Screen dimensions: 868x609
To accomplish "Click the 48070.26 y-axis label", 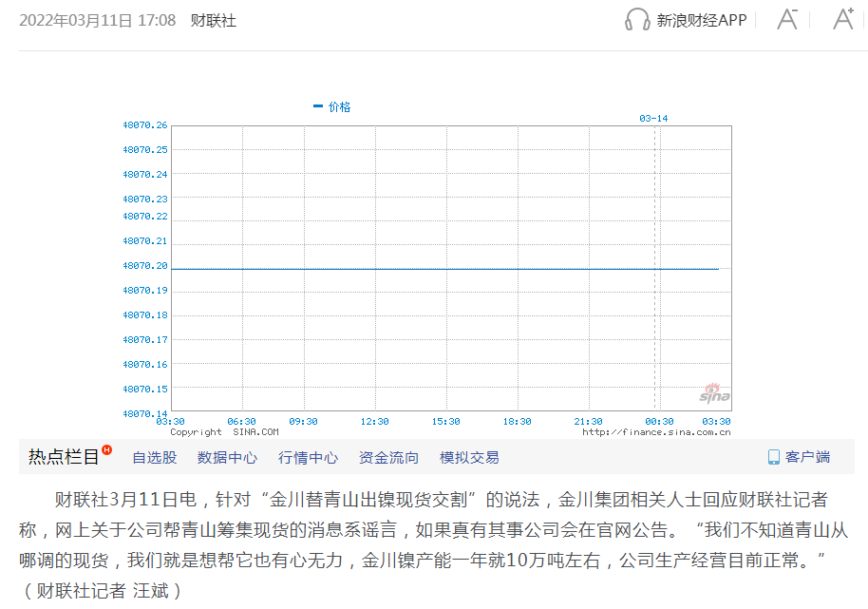I will click(x=145, y=125).
